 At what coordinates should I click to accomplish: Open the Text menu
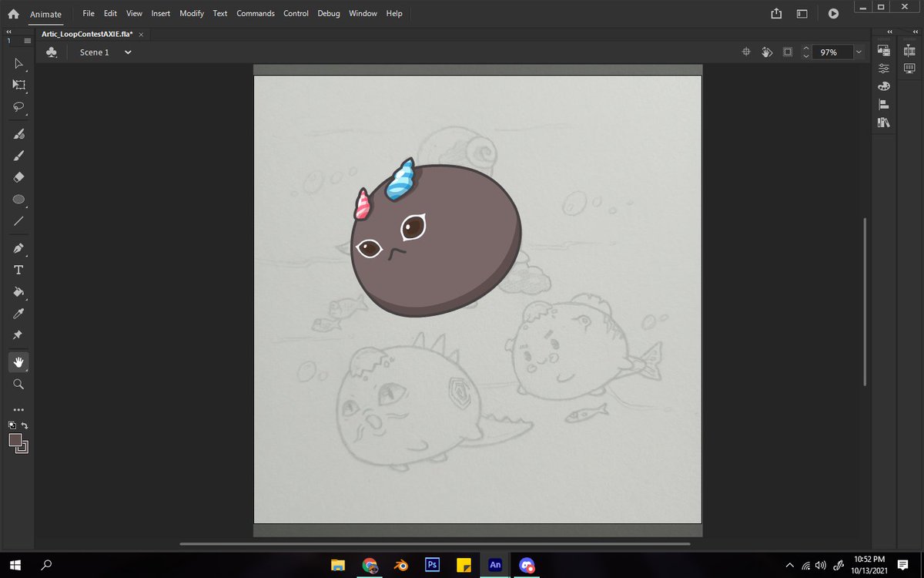[x=220, y=14]
